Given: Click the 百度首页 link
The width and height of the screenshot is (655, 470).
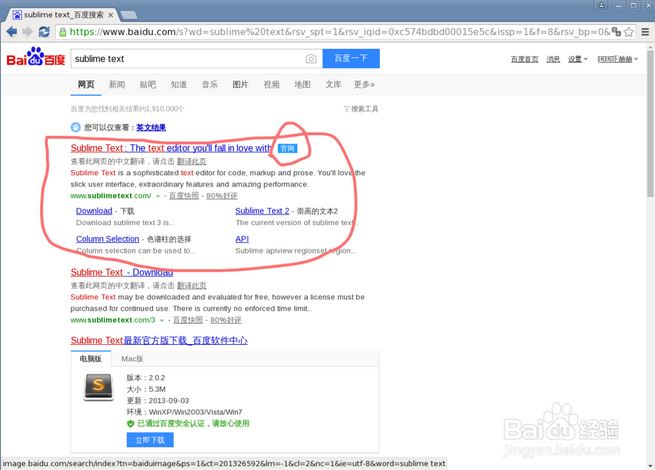Looking at the screenshot, I should click(524, 59).
